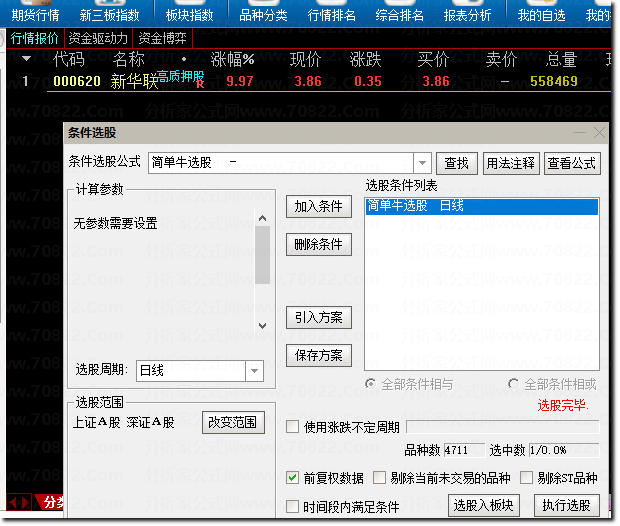Sort by the 现价 column header
Viewport: 620px width, 526px height.
(x=305, y=59)
